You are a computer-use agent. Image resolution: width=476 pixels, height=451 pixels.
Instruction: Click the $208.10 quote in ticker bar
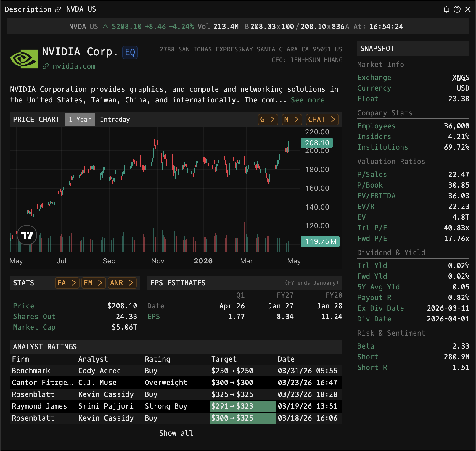pos(127,27)
